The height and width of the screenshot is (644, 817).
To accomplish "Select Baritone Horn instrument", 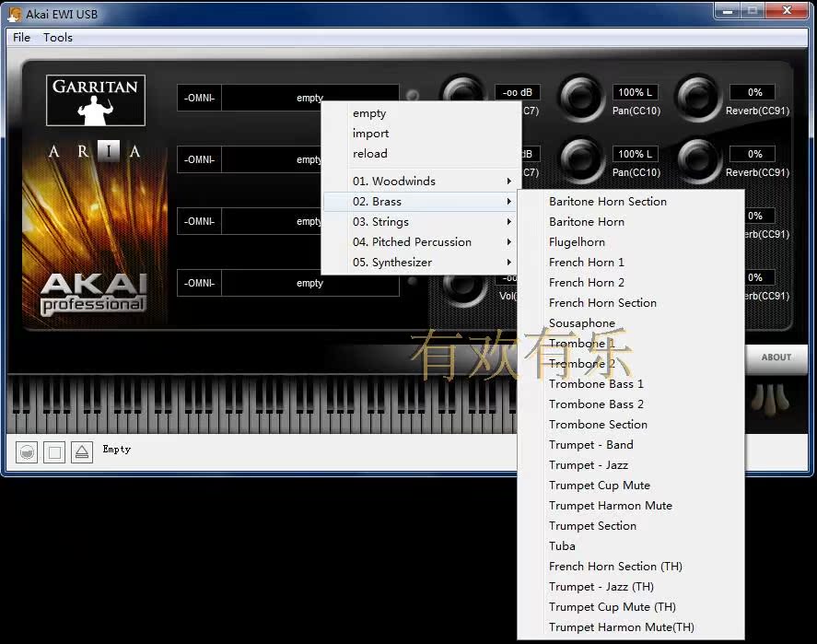I will 631,222.
